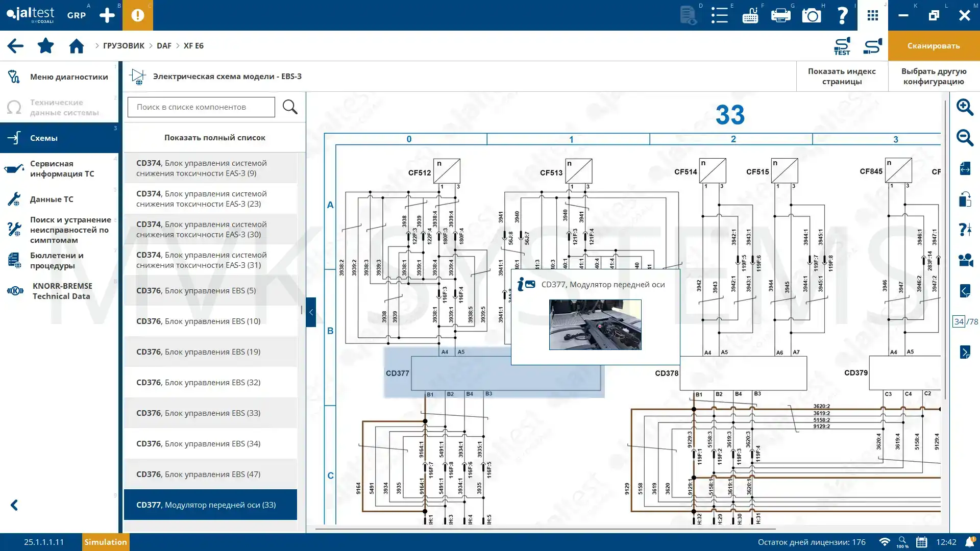The image size is (980, 551).
Task: Open the report document icon in header
Action: 689,15
